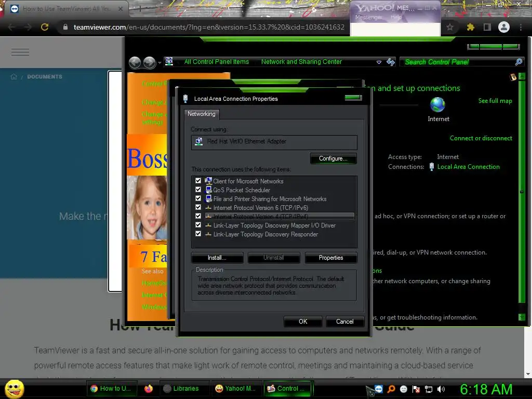Click the Control ... taskbar button

[288, 389]
